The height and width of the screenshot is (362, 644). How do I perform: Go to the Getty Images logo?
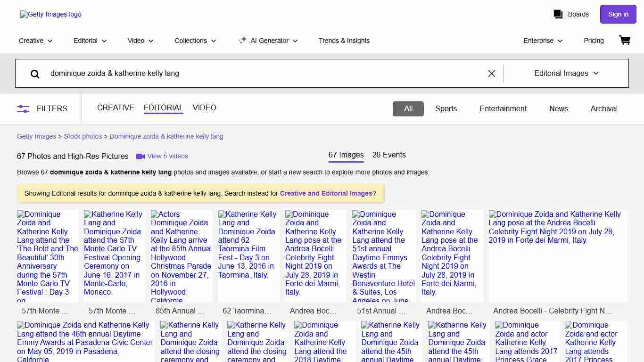[x=50, y=14]
